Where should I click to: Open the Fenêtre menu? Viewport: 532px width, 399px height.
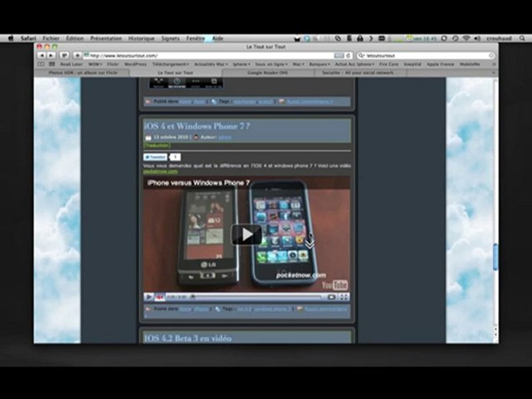[196, 38]
